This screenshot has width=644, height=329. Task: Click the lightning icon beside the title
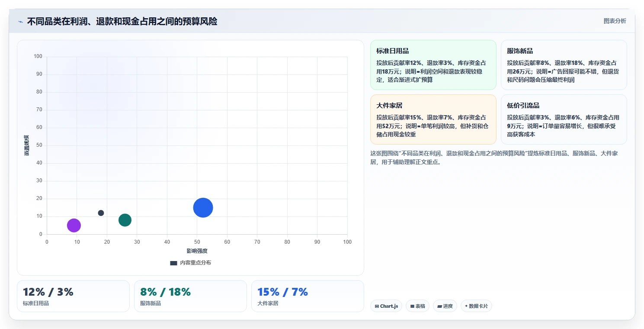point(20,21)
